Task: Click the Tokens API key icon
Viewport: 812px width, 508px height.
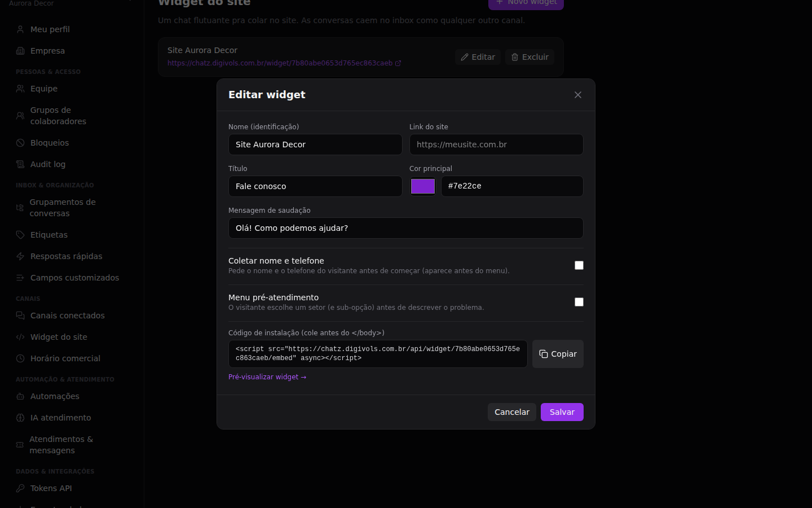Action: (20, 488)
